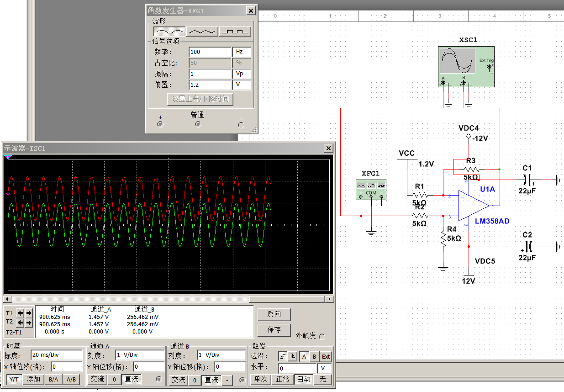Screen dimensions: 564x392
Task: Click the time base scale field
Action: pyautogui.click(x=56, y=355)
